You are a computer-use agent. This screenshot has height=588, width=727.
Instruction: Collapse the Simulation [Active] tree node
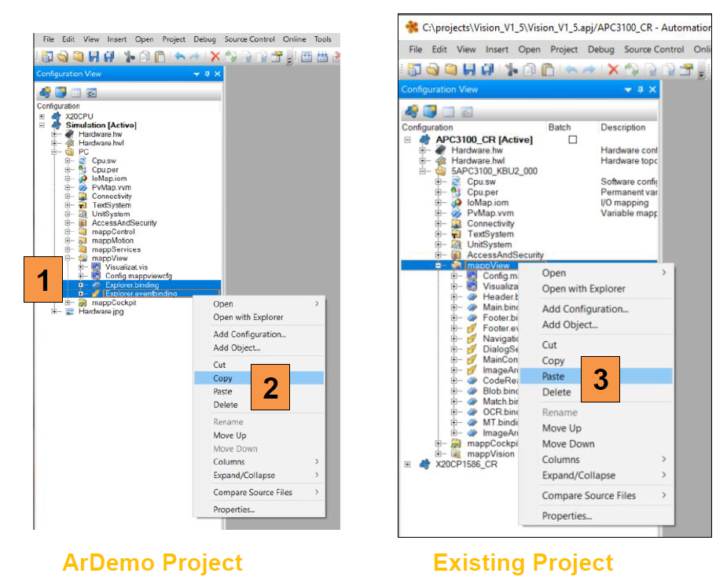tap(41, 125)
